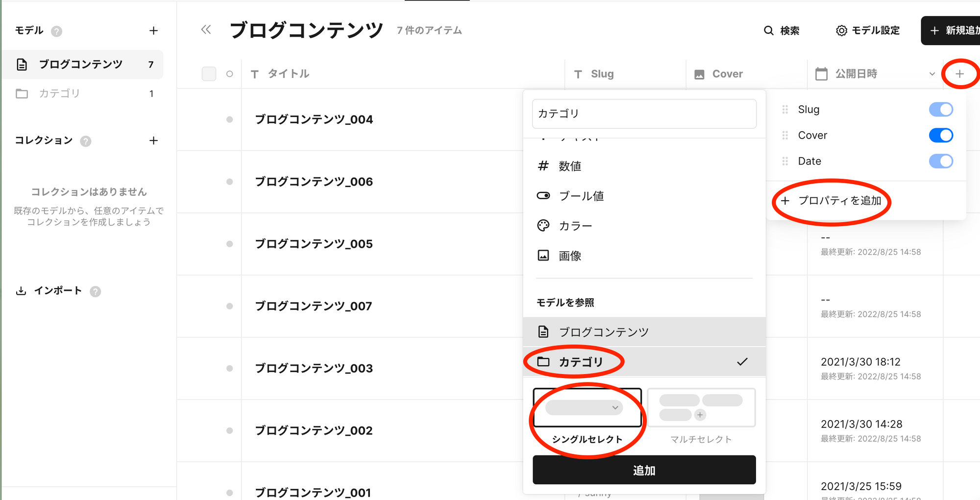Select ブログコンテンツ as reference model

click(644, 332)
